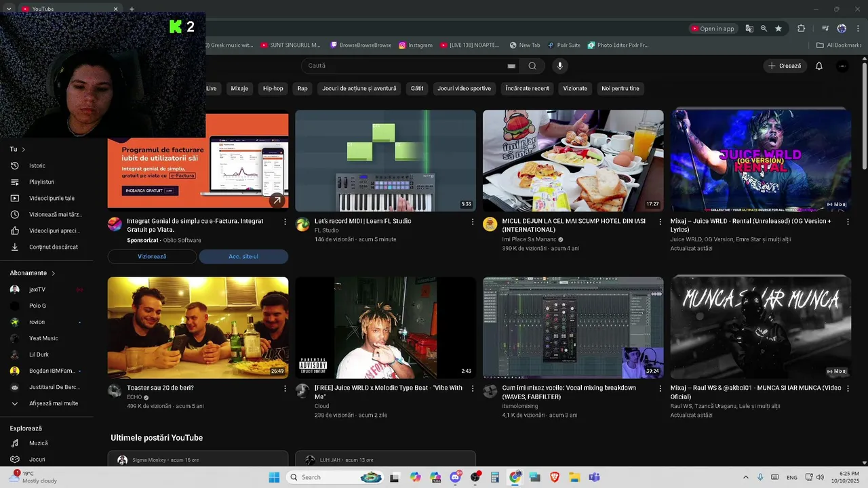Open Let's record MIDI video thumbnail
Viewport: 868px width, 488px height.
386,161
